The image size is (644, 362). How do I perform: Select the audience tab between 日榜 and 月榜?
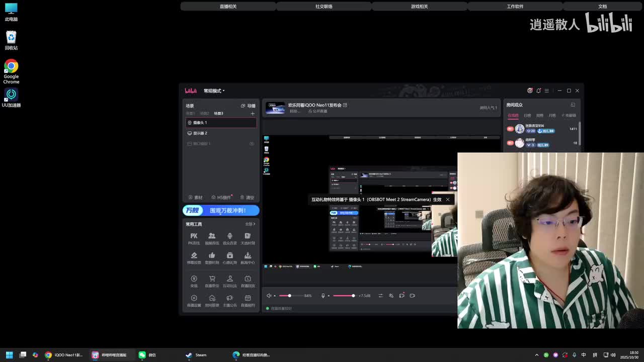pos(539,116)
